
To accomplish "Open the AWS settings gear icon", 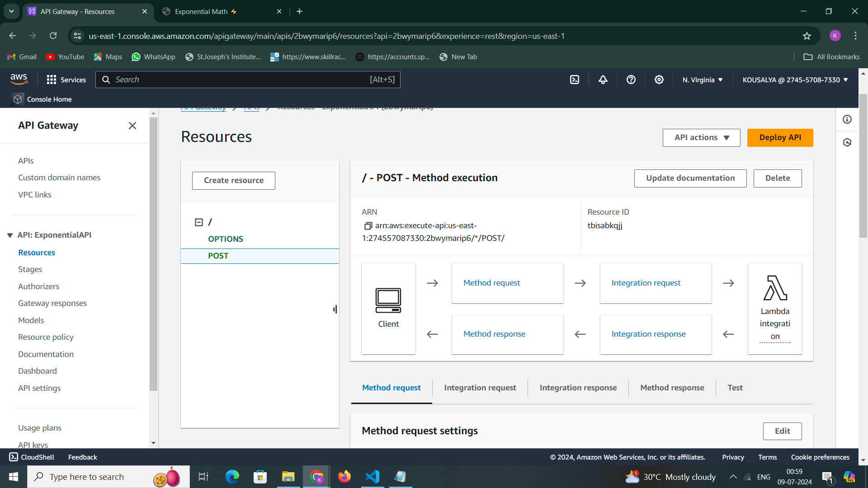I will coord(659,80).
